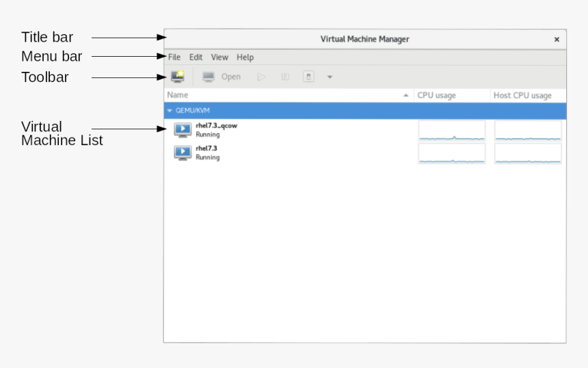Collapse the QEMU/KVM connection group
Viewport: 588px width, 368px height.
tap(170, 110)
